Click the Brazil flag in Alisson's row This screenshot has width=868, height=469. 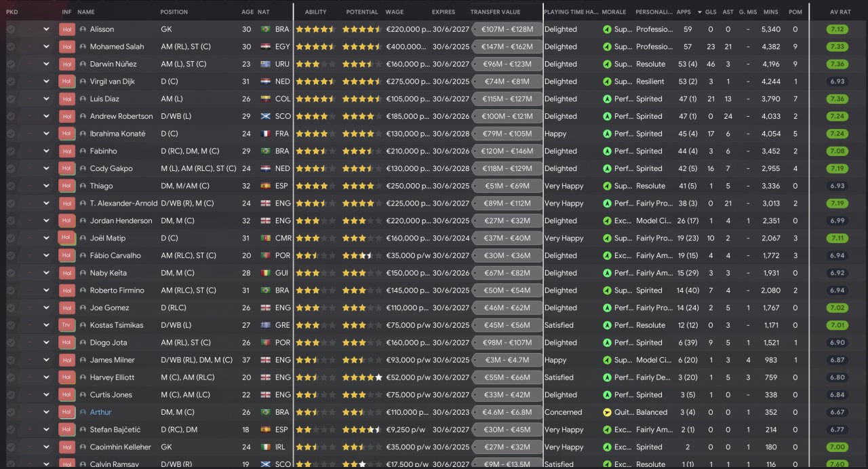coord(265,30)
